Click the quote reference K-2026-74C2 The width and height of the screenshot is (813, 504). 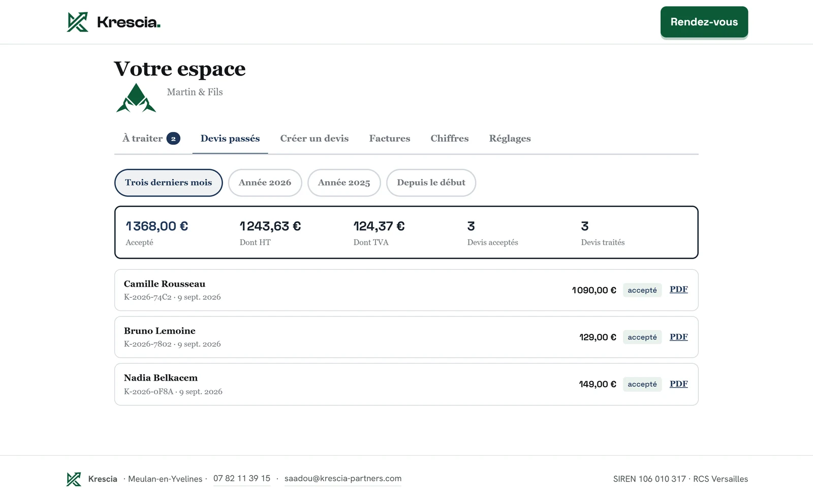point(148,297)
